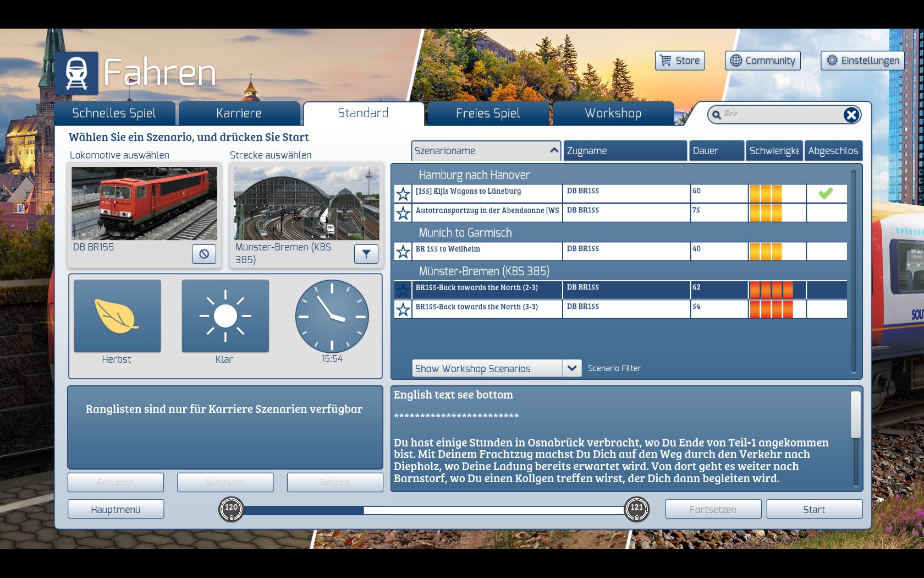Click the level 120 badge
924x578 pixels.
(231, 509)
